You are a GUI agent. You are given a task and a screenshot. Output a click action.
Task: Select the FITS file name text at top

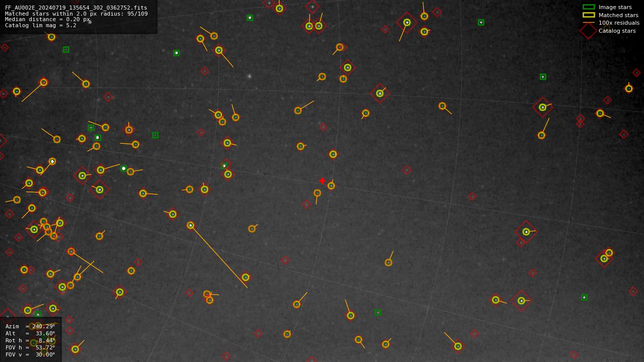(76, 8)
